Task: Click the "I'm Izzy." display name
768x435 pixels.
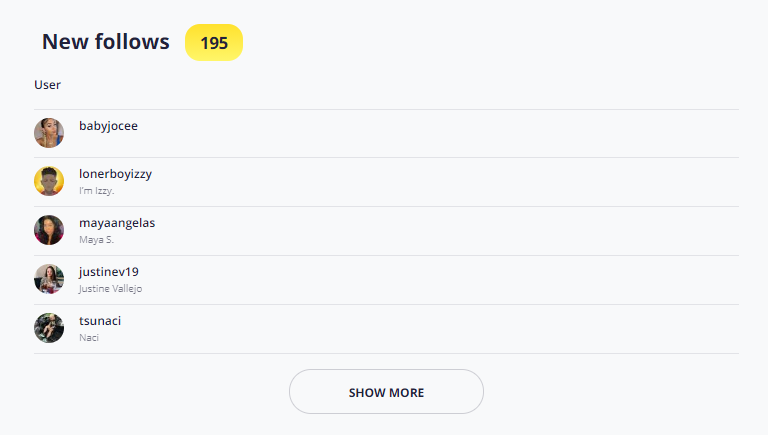Action: 96,190
